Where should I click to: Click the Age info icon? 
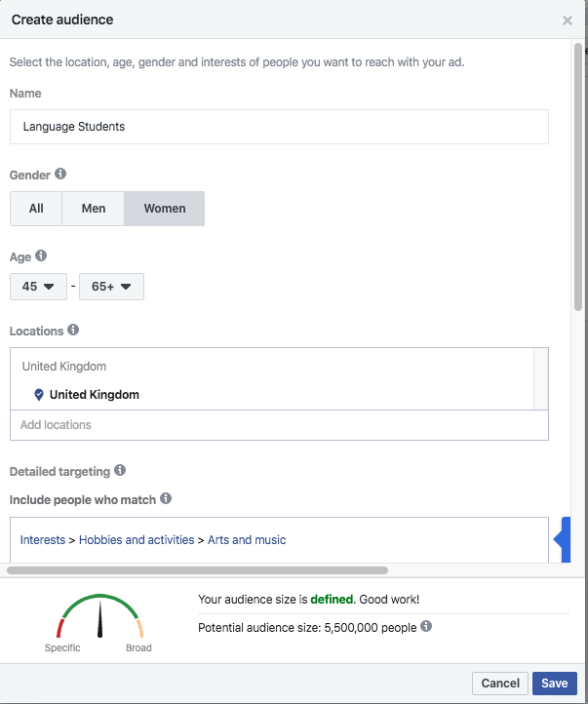click(x=41, y=256)
